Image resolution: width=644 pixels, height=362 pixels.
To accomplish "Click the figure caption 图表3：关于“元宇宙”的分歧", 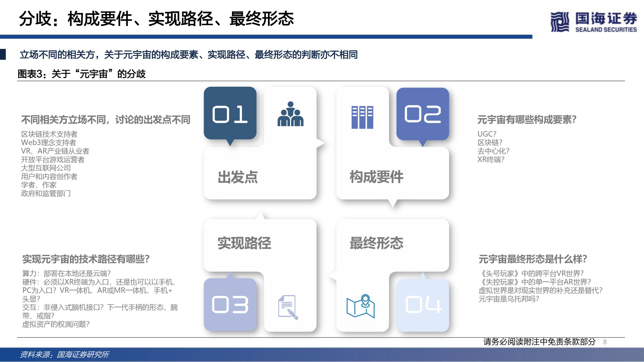I will point(82,74).
